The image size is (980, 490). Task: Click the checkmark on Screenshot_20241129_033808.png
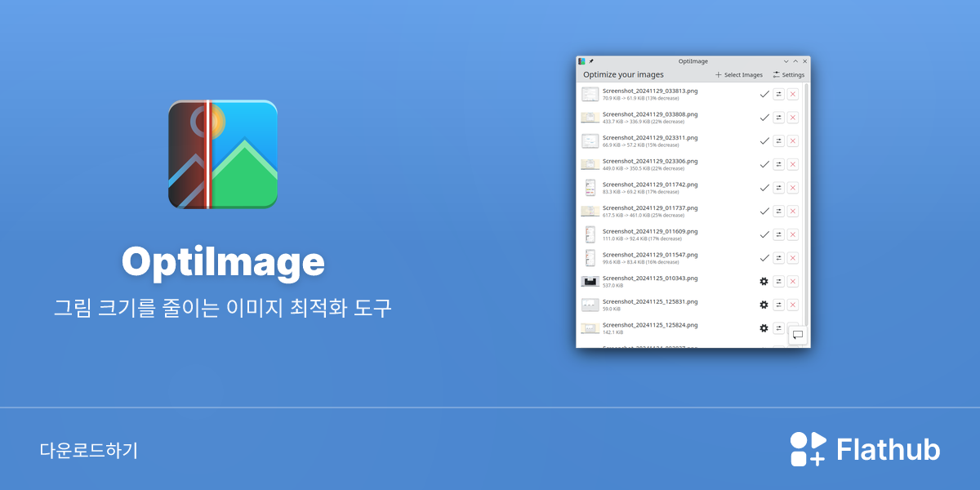pos(764,118)
